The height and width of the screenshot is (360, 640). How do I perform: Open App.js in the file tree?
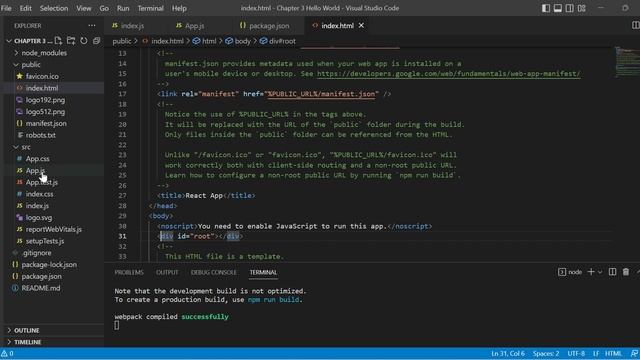[35, 170]
